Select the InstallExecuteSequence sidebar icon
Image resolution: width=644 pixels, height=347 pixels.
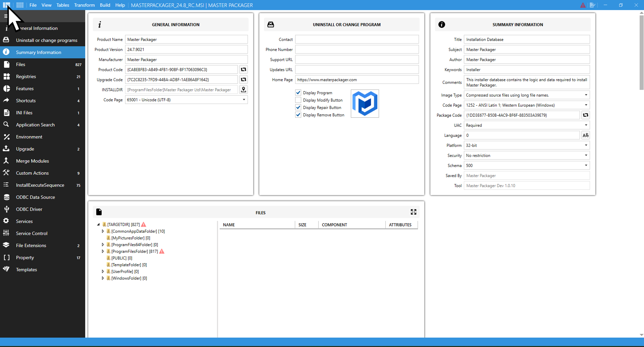6,185
